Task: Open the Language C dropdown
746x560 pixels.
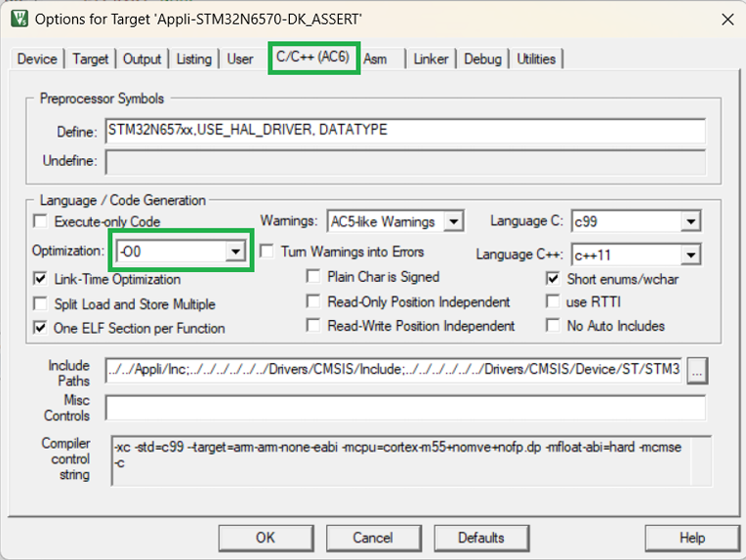Action: click(x=690, y=221)
